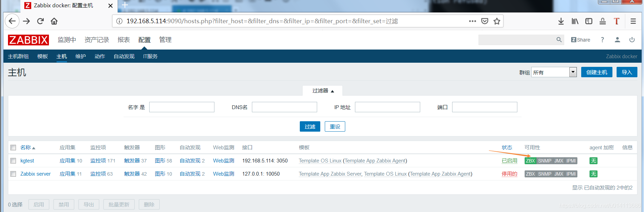Open the browser home page
The width and height of the screenshot is (644, 212).
pyautogui.click(x=54, y=21)
